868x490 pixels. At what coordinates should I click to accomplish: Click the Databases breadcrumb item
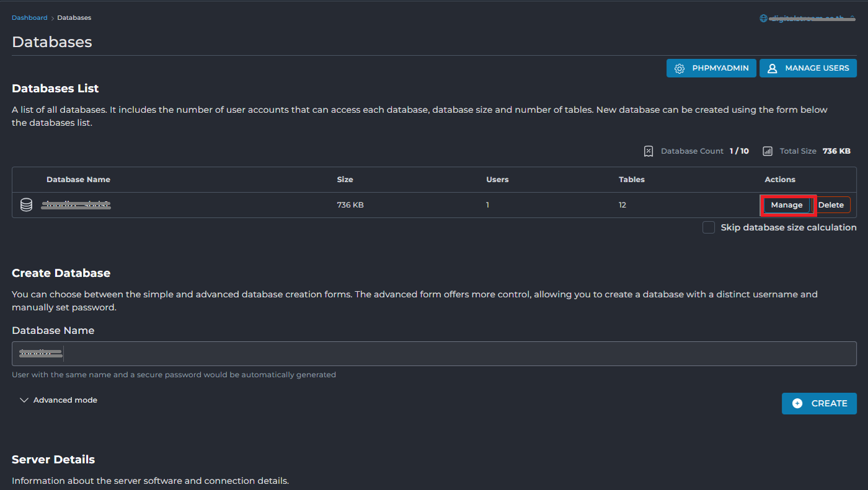click(x=74, y=18)
